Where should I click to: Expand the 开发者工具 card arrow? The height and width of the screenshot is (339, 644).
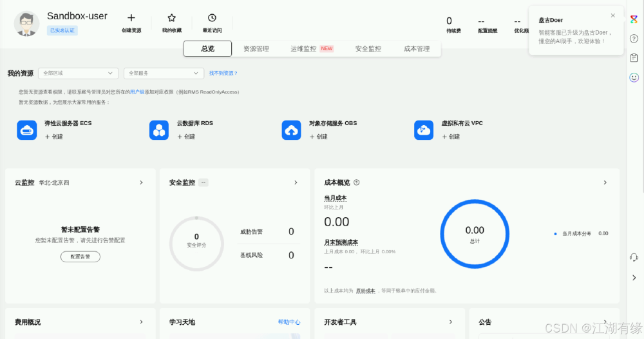coord(451,322)
